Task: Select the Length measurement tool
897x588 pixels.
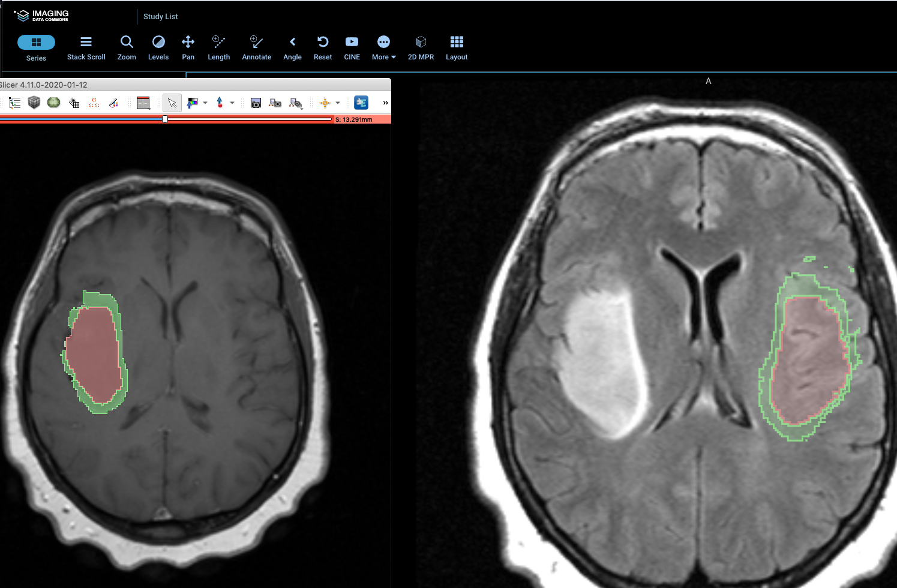Action: point(218,48)
